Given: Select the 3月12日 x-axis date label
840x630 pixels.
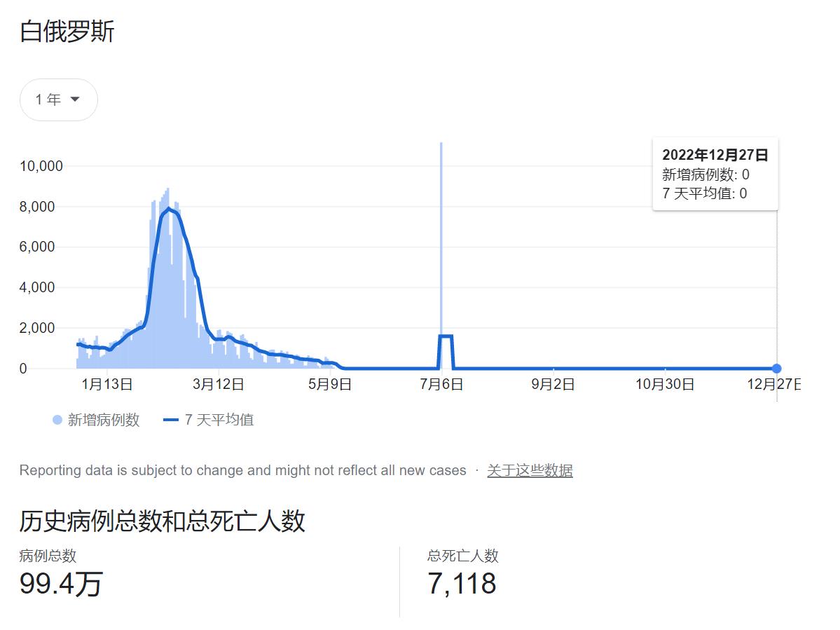Looking at the screenshot, I should (x=219, y=384).
